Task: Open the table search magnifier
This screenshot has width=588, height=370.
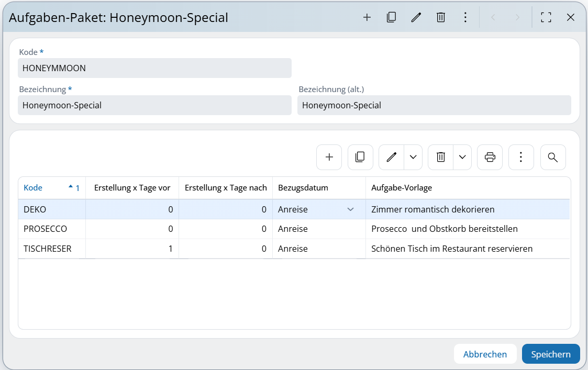Action: (553, 157)
